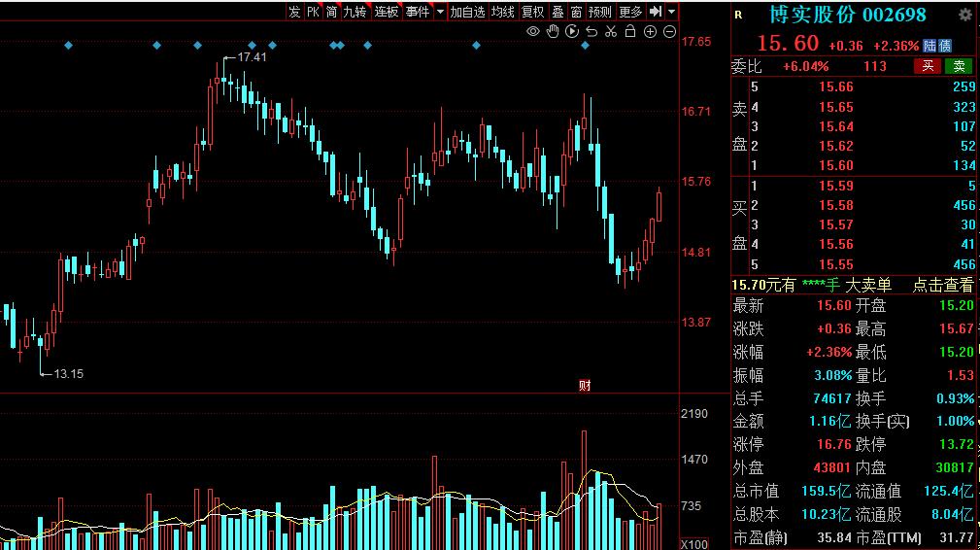The width and height of the screenshot is (980, 550).
Task: Open the 更多 more menu
Action: click(630, 12)
